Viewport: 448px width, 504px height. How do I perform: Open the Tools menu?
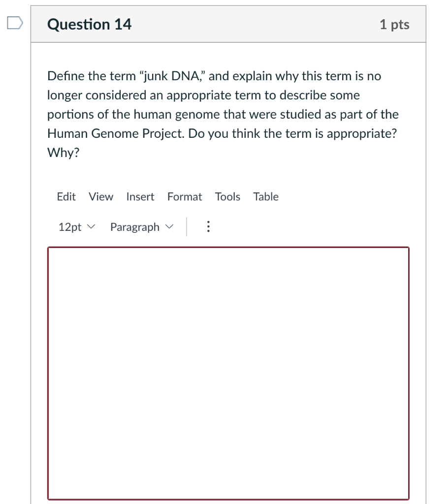pos(227,196)
